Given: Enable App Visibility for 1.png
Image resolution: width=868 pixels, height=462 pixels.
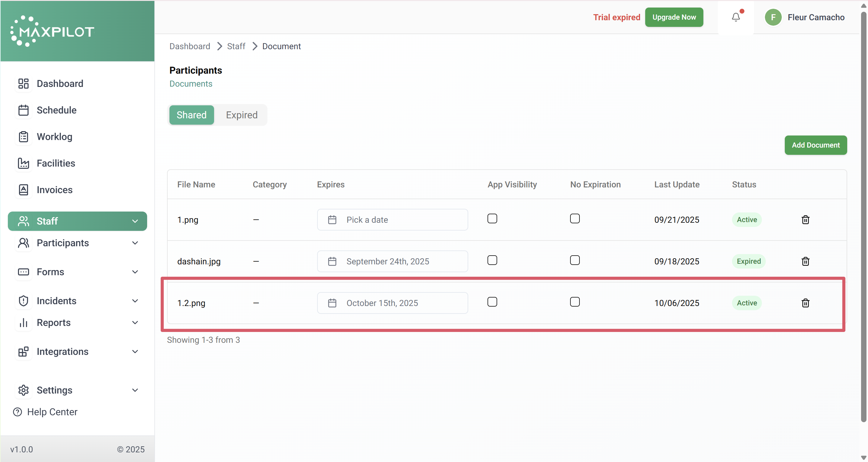Looking at the screenshot, I should [492, 218].
